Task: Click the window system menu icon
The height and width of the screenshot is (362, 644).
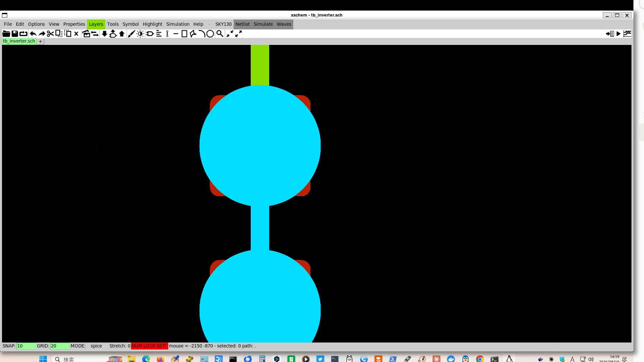Action: (x=5, y=15)
